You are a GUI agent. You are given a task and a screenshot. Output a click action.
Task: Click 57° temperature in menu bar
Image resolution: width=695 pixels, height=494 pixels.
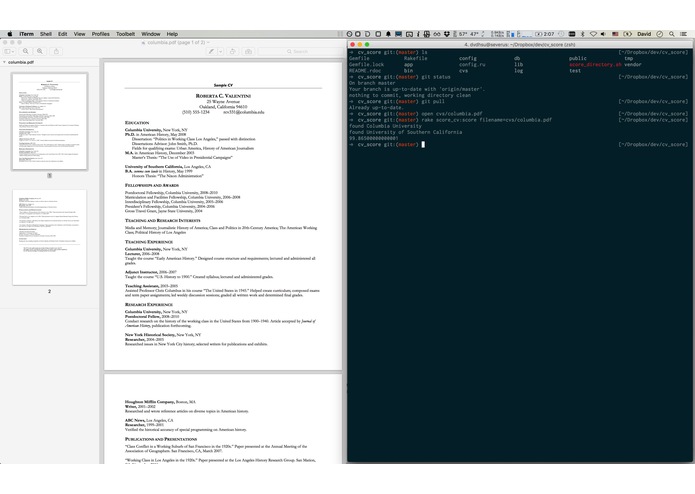coord(463,34)
